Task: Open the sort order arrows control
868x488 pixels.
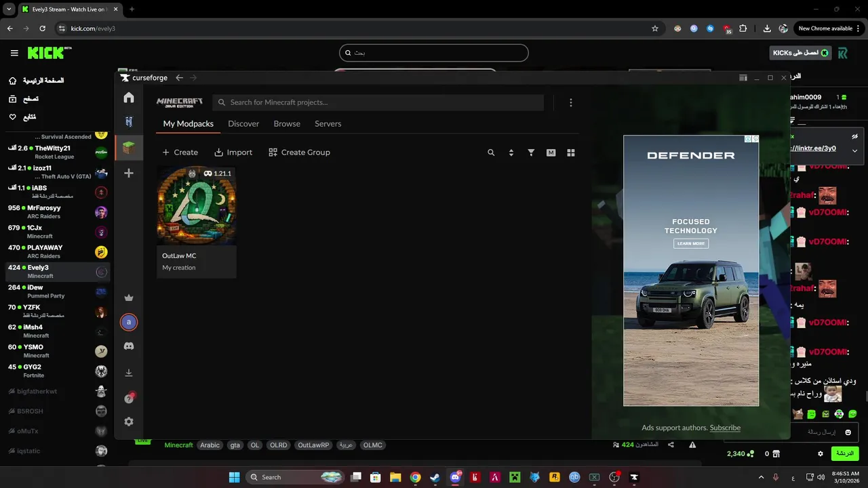Action: pos(511,152)
